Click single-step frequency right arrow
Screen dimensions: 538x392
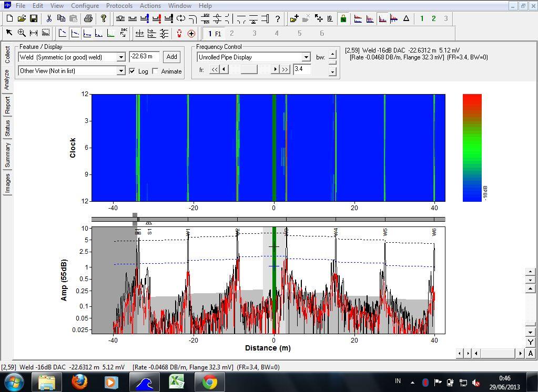pyautogui.click(x=275, y=69)
